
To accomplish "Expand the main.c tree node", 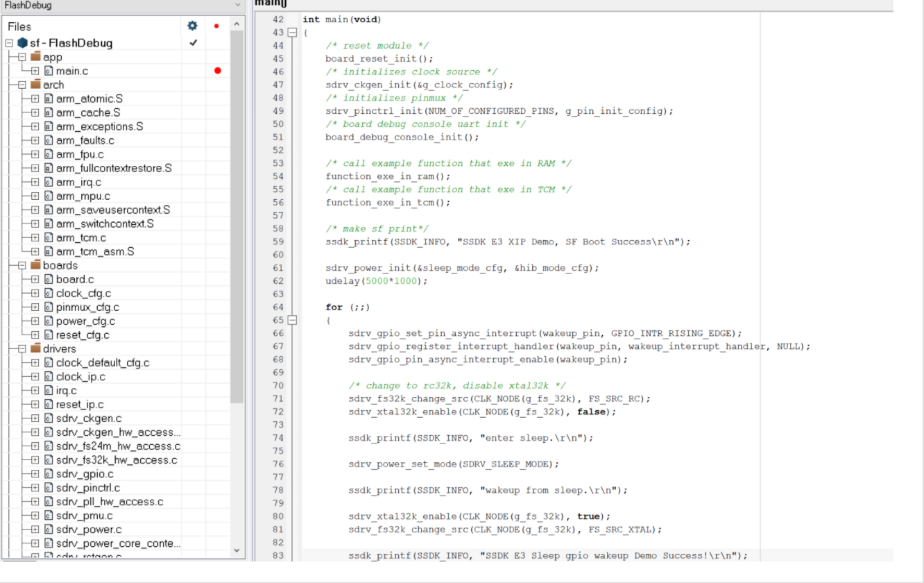I will tap(35, 71).
